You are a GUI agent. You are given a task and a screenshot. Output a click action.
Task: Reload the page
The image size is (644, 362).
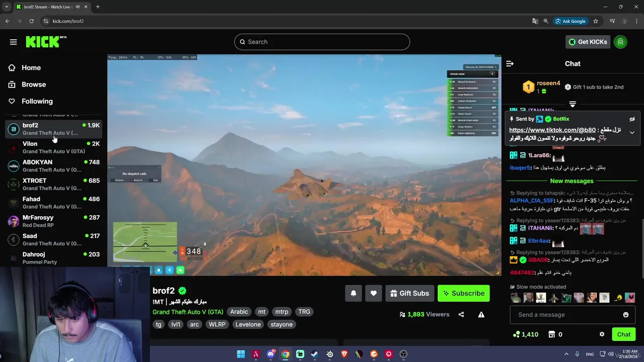pos(31,21)
